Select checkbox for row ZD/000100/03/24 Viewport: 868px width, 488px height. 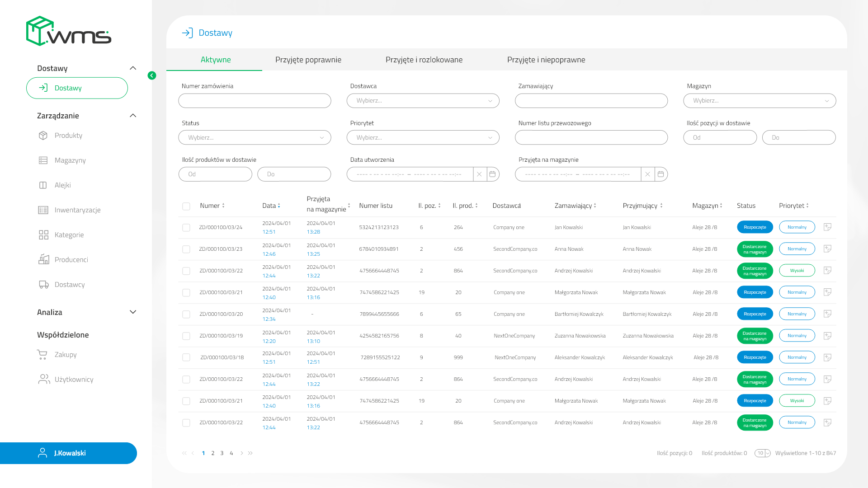pos(186,228)
